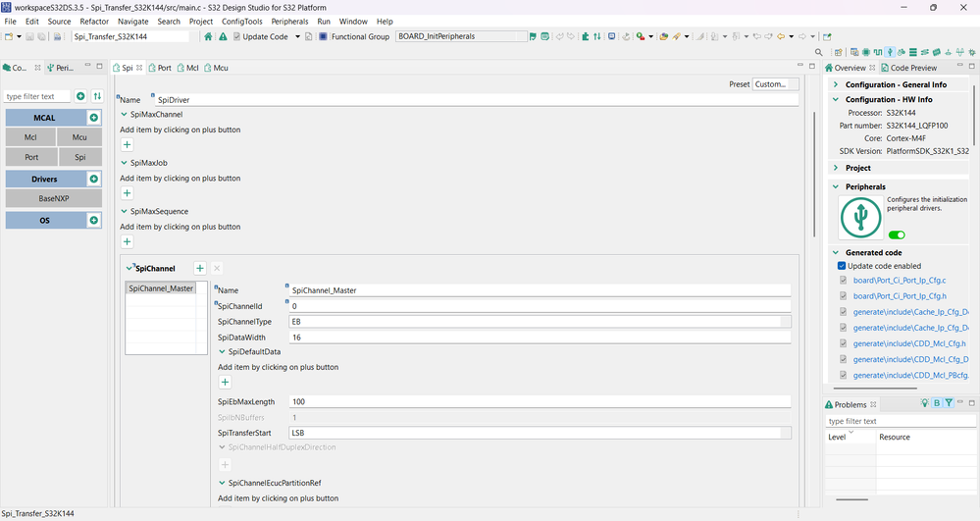Collapse the SpiMaxChannel section

click(x=124, y=115)
